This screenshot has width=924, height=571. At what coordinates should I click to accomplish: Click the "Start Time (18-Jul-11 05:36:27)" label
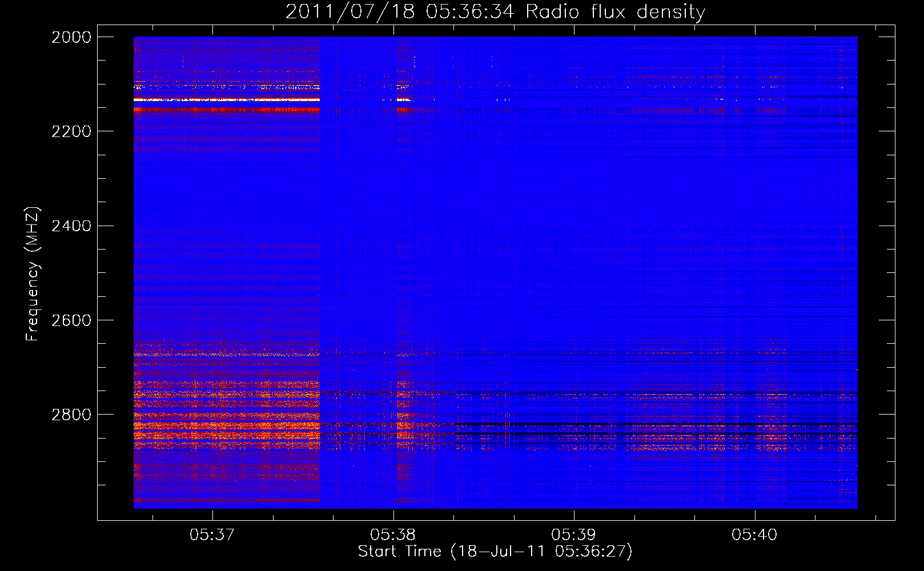pyautogui.click(x=495, y=552)
